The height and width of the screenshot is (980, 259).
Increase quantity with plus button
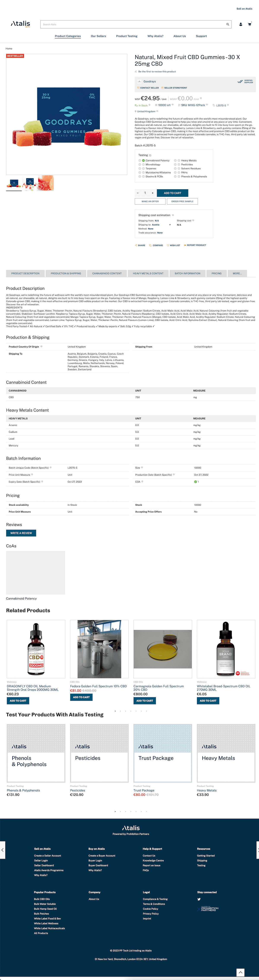click(x=153, y=193)
